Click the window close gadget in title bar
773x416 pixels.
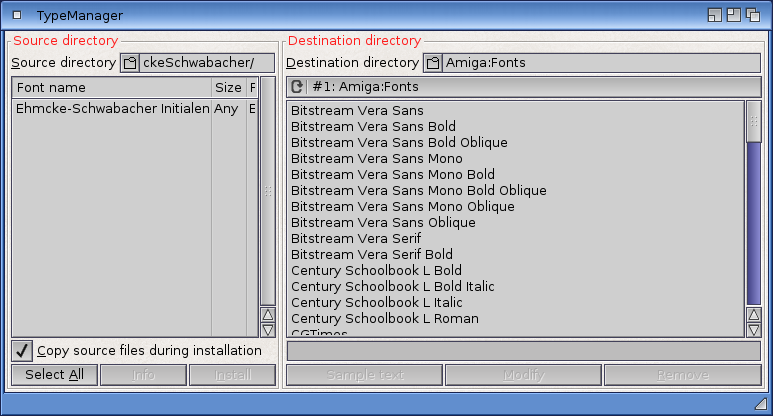click(17, 15)
